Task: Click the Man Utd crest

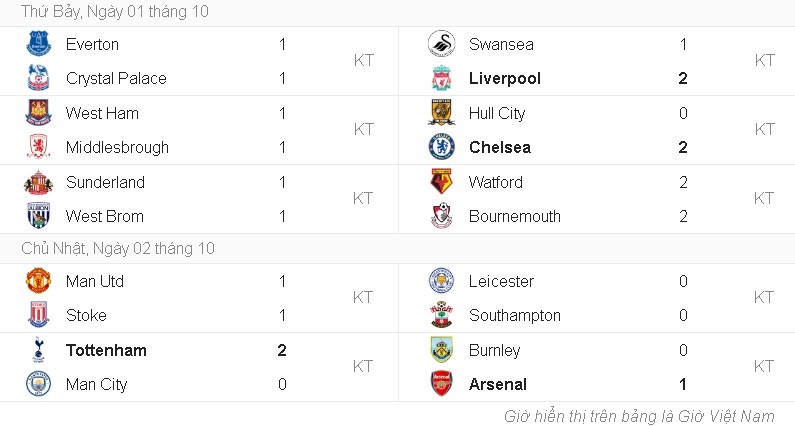Action: (x=38, y=281)
